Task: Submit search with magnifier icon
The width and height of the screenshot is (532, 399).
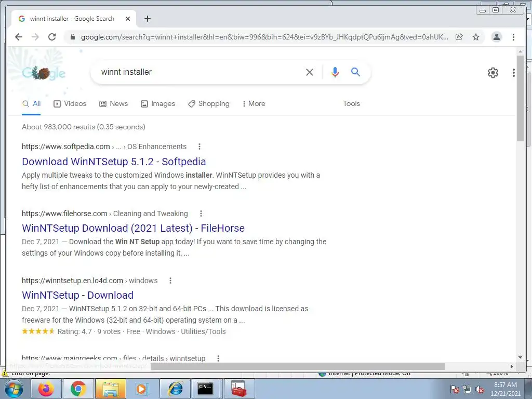Action: click(x=355, y=72)
